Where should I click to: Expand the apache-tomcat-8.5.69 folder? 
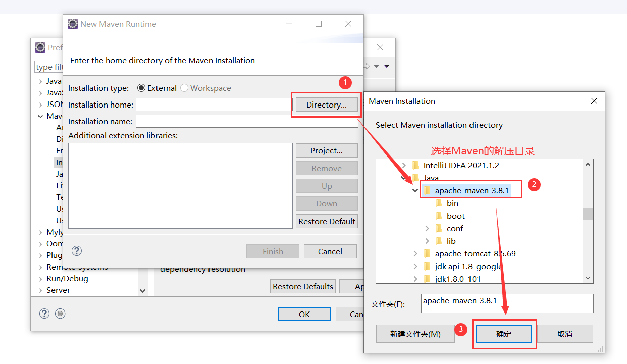[415, 253]
